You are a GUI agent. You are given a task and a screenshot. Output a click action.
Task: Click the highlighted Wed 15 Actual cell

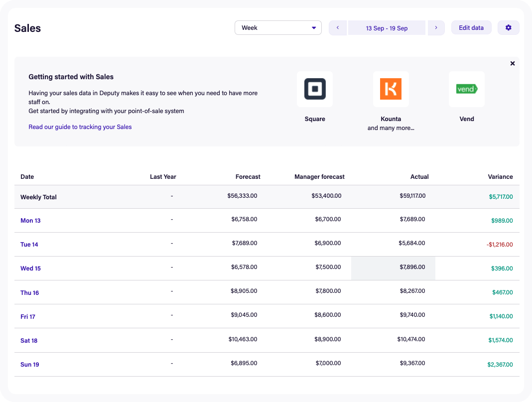393,268
